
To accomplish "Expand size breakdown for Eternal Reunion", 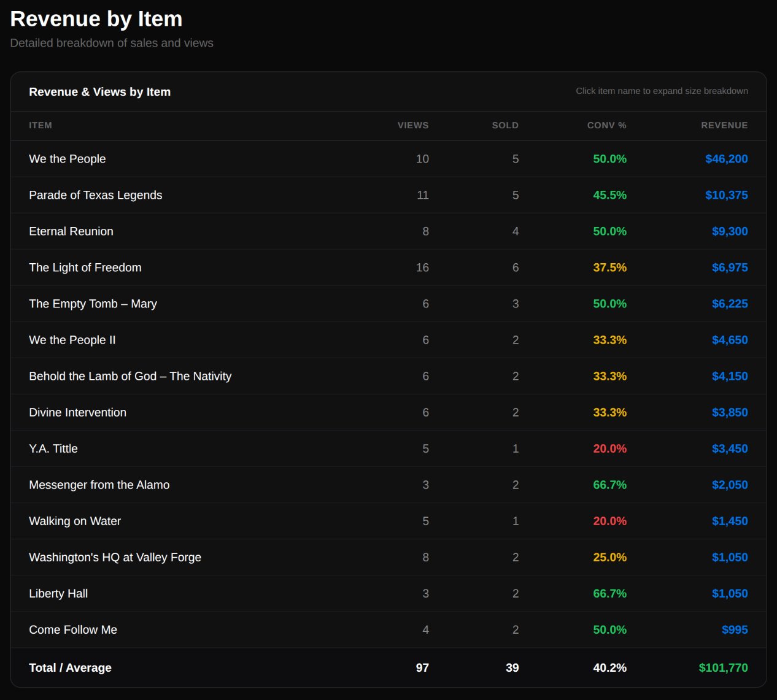I will point(71,231).
